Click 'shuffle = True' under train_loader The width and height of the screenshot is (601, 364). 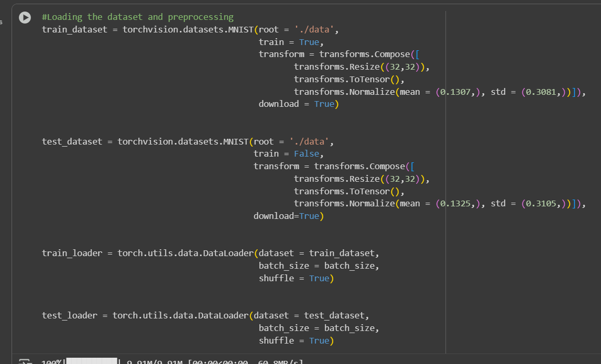294,278
